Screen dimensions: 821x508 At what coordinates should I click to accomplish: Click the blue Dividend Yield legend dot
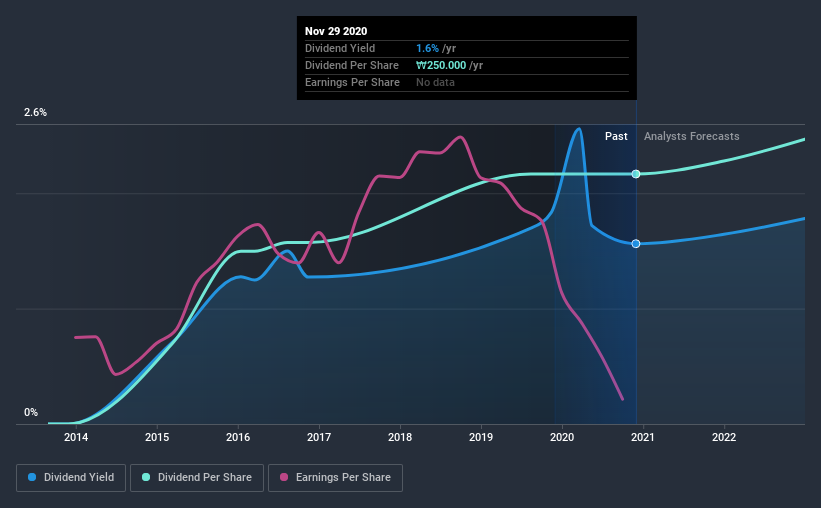[x=32, y=477]
